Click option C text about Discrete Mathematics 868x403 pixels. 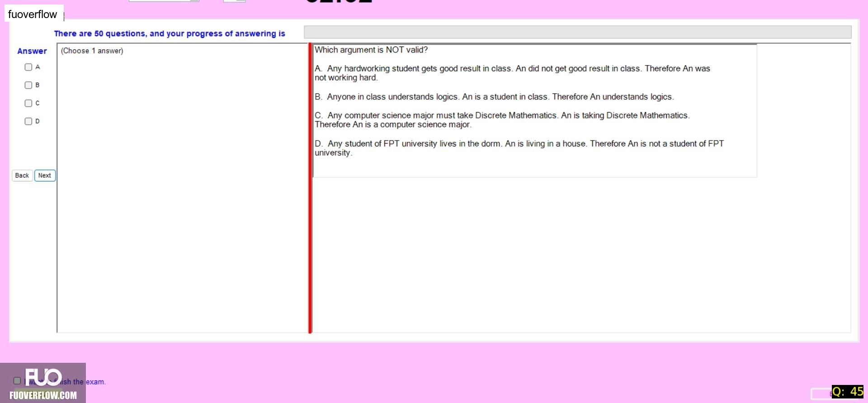(x=502, y=120)
